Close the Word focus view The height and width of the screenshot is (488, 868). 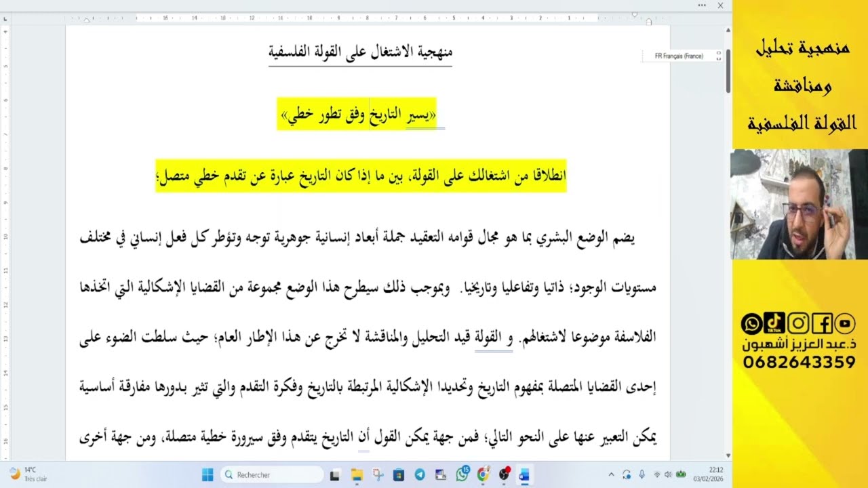720,5
